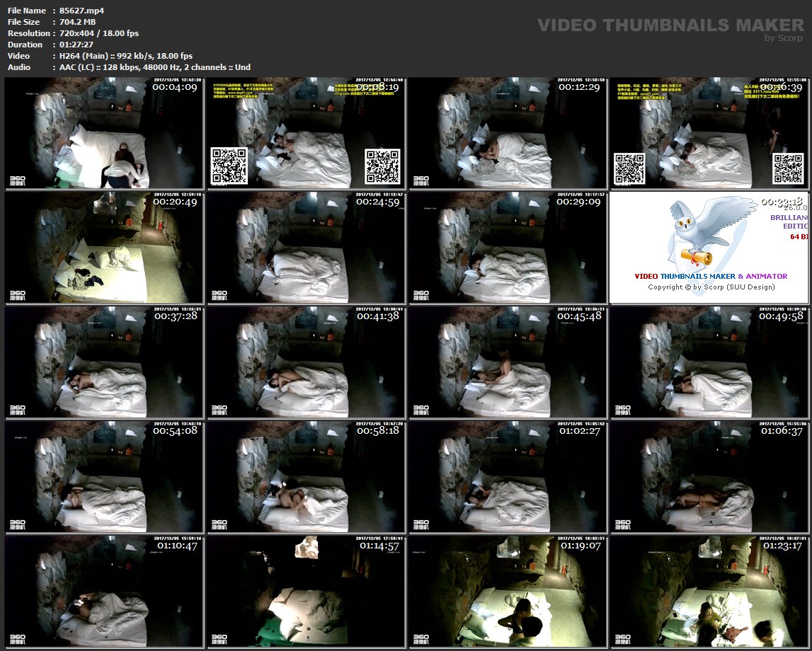Click the left QR code in the 00:08:19 thumbnail

(229, 166)
